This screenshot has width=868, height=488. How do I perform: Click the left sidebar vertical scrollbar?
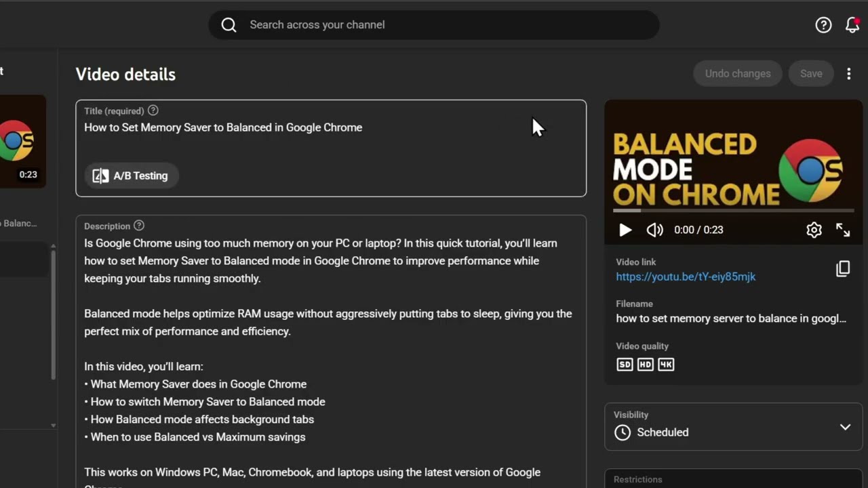coord(54,315)
